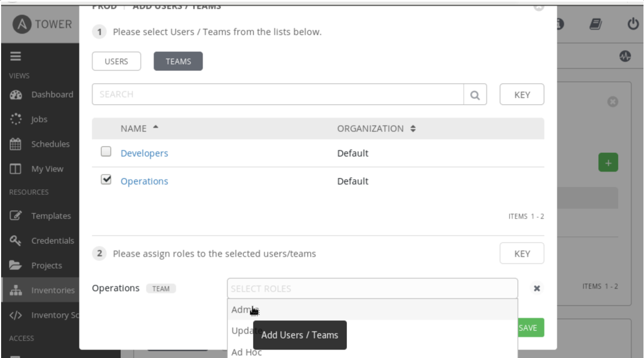Open the documentation book icon

(595, 24)
